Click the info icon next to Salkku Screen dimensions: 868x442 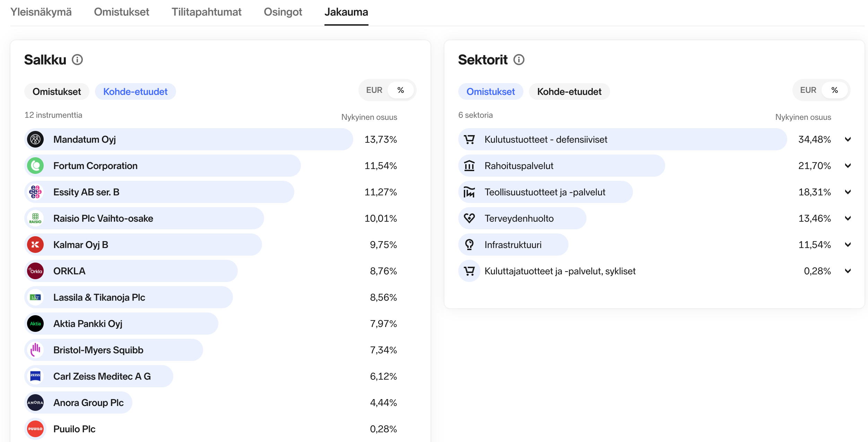pyautogui.click(x=77, y=60)
